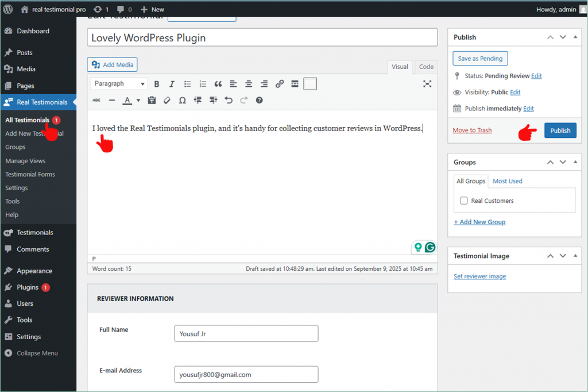The height and width of the screenshot is (392, 588).
Task: Switch to the Code editor tab
Action: [426, 67]
